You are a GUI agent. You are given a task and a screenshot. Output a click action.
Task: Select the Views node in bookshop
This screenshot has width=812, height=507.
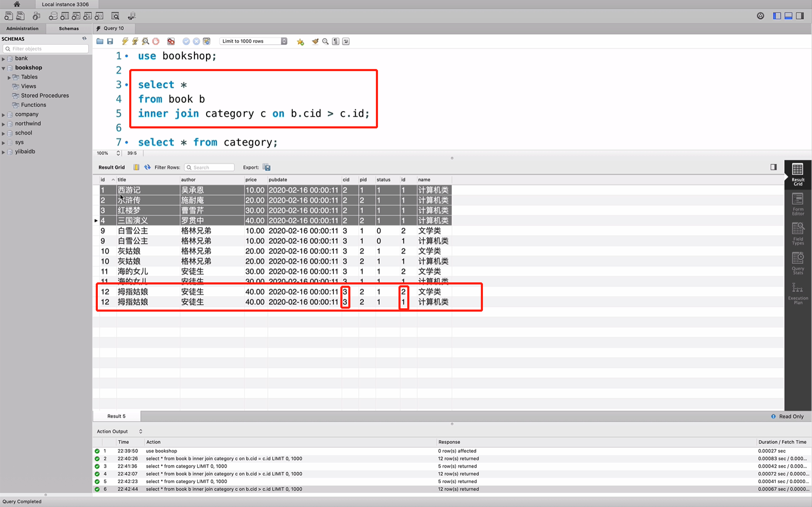(x=28, y=86)
